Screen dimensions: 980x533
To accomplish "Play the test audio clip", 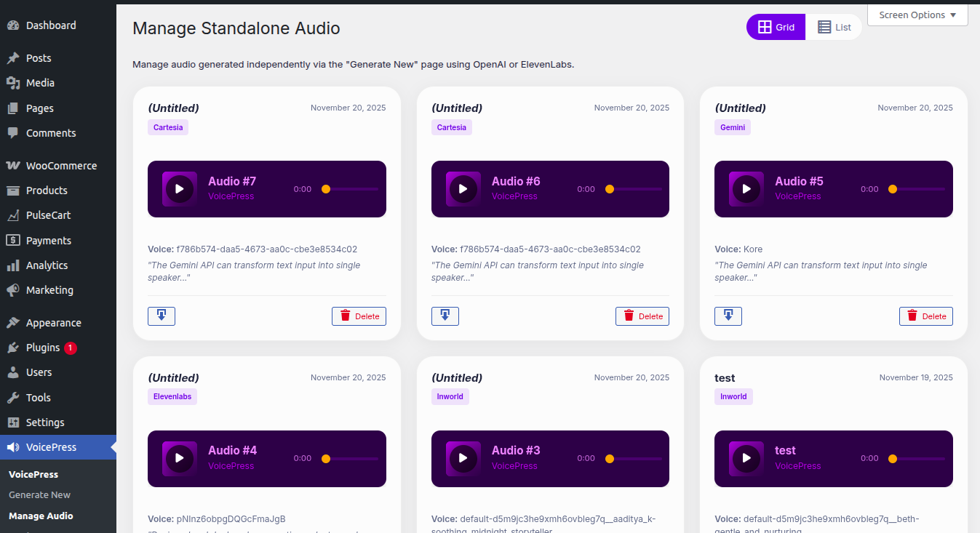I will [x=746, y=459].
